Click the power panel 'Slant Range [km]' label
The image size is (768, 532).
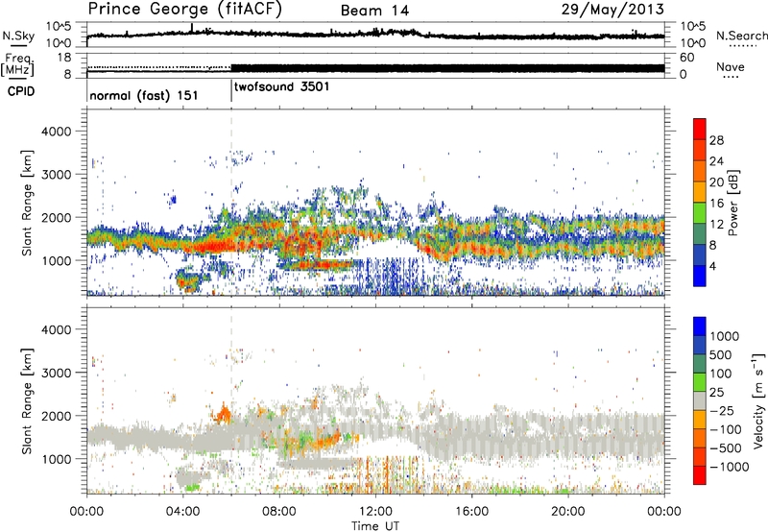[x=27, y=203]
